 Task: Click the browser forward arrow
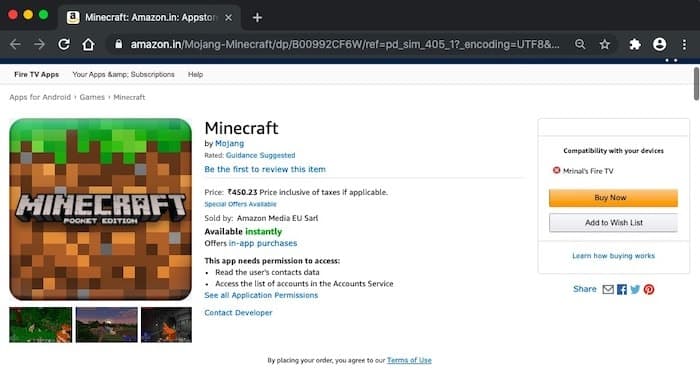39,44
